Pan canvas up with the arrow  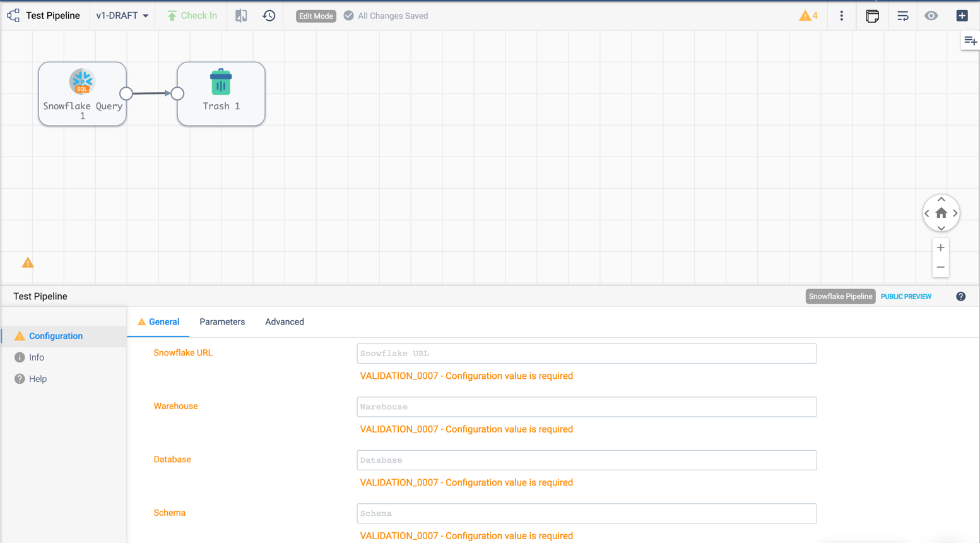coord(941,200)
